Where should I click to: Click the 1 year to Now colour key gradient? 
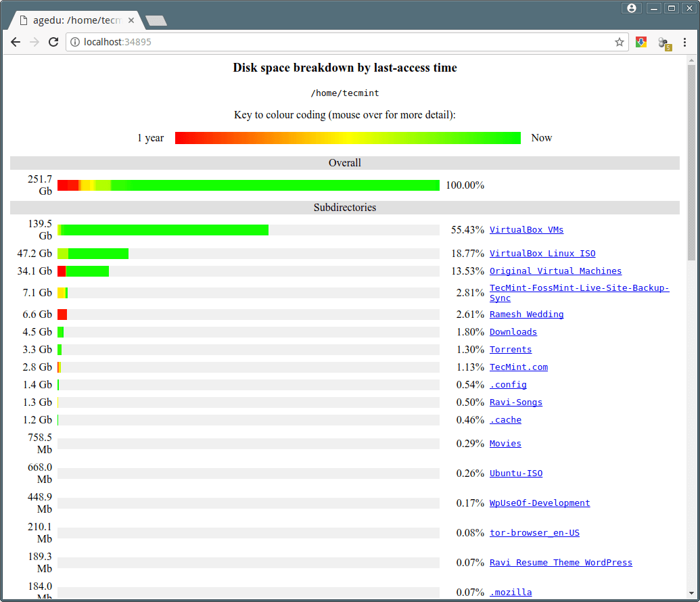[348, 138]
